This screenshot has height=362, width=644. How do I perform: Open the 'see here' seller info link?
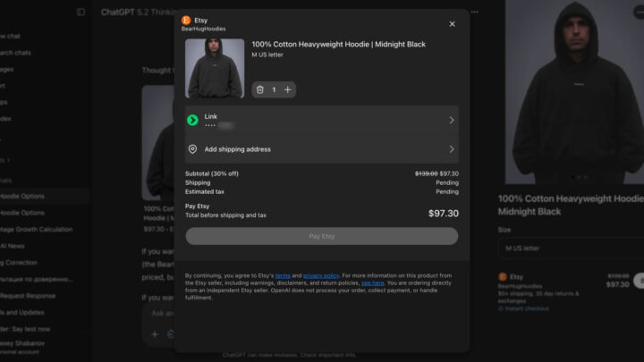tap(372, 282)
